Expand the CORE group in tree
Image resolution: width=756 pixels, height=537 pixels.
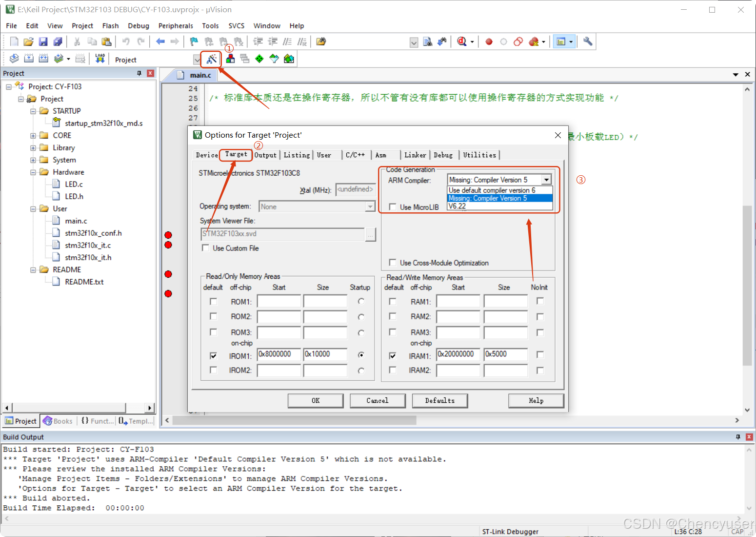click(33, 136)
